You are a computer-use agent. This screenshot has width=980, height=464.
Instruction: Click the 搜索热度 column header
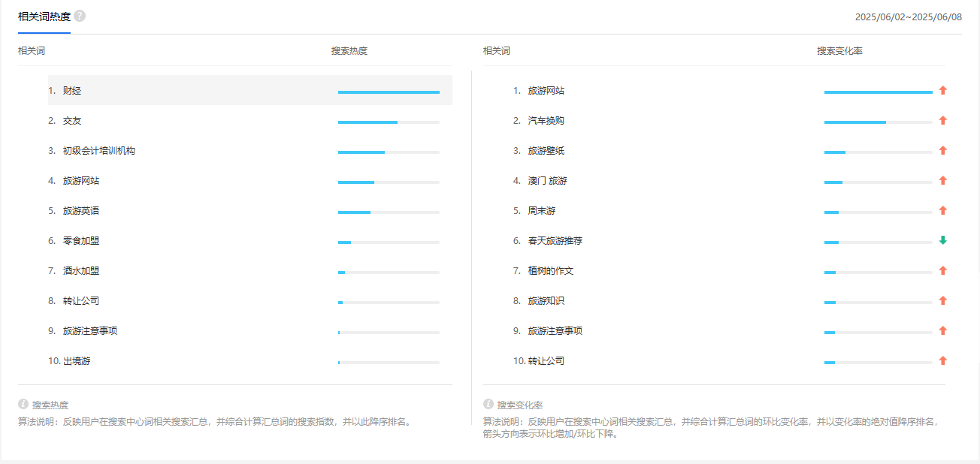click(349, 51)
